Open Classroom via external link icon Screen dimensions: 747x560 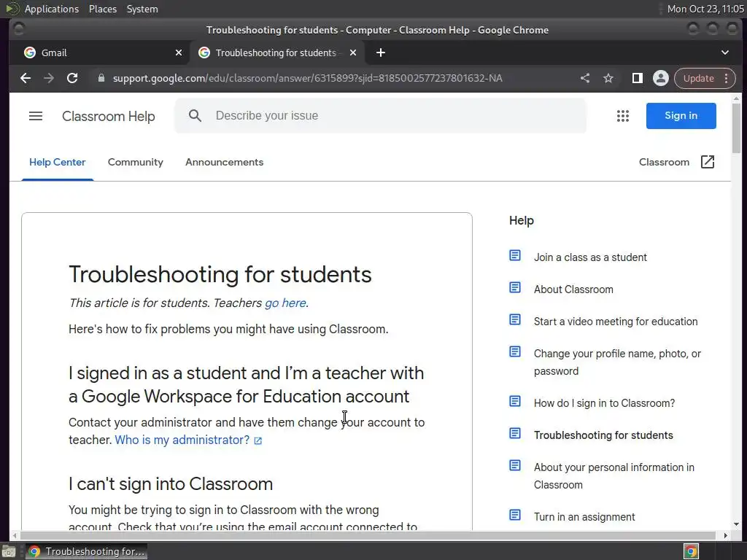click(x=708, y=162)
